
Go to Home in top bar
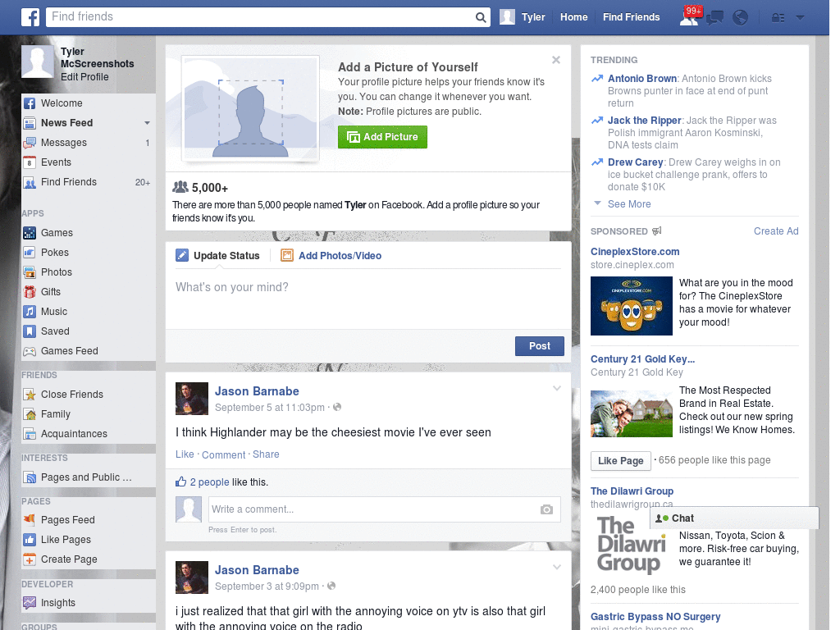(573, 17)
